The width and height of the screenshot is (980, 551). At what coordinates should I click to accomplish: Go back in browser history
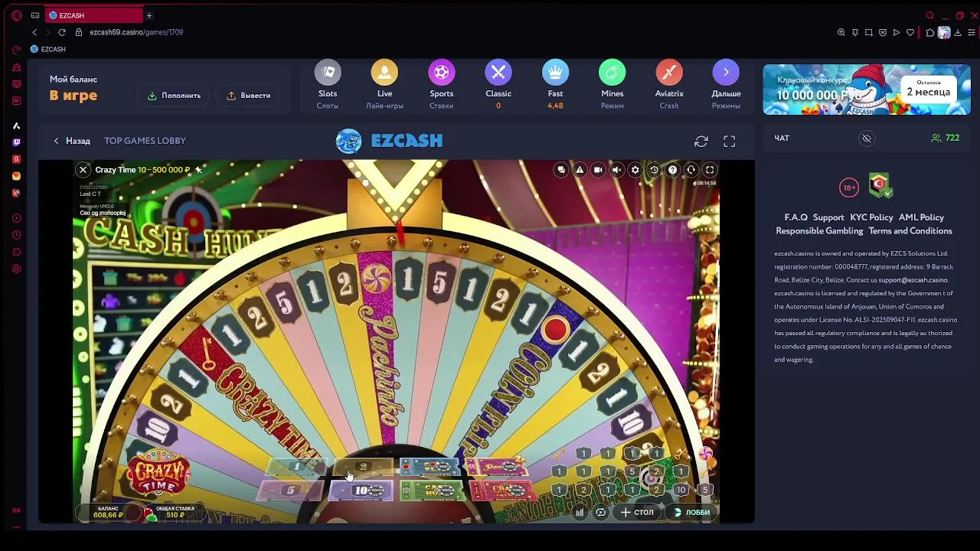(34, 32)
